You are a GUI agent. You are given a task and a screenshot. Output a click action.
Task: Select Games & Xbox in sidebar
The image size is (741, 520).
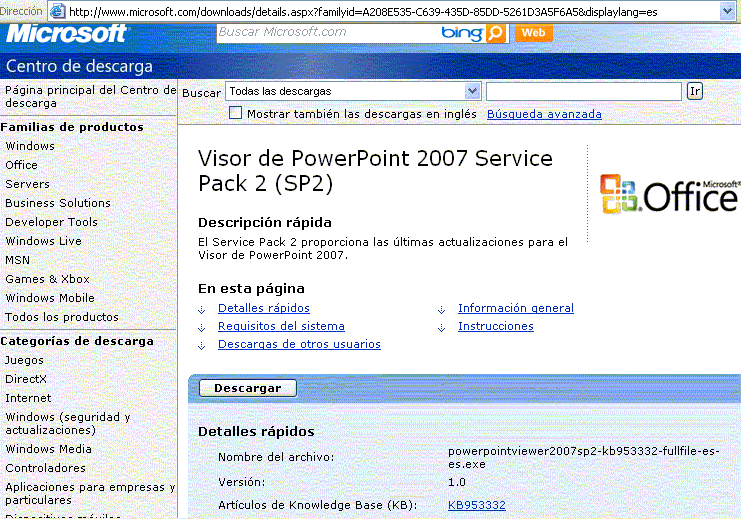click(47, 279)
